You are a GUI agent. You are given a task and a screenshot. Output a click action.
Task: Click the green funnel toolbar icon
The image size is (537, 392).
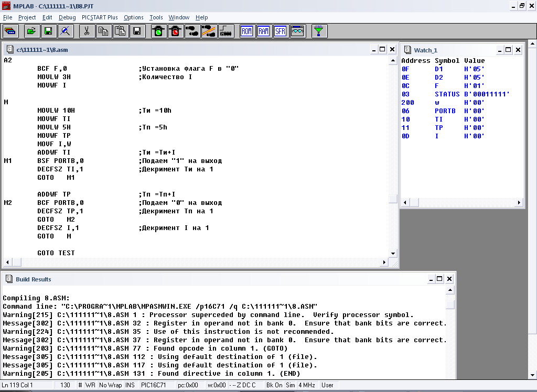(x=318, y=31)
